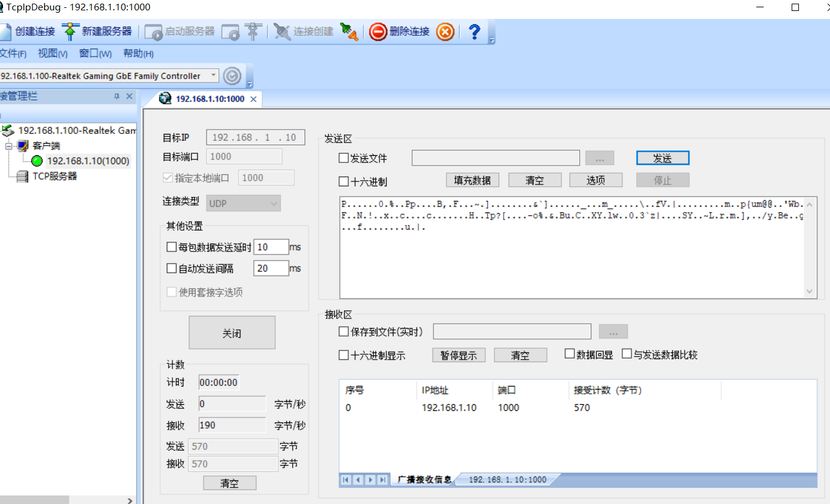Close the connection manager panel
The image size is (830, 504).
[x=129, y=96]
